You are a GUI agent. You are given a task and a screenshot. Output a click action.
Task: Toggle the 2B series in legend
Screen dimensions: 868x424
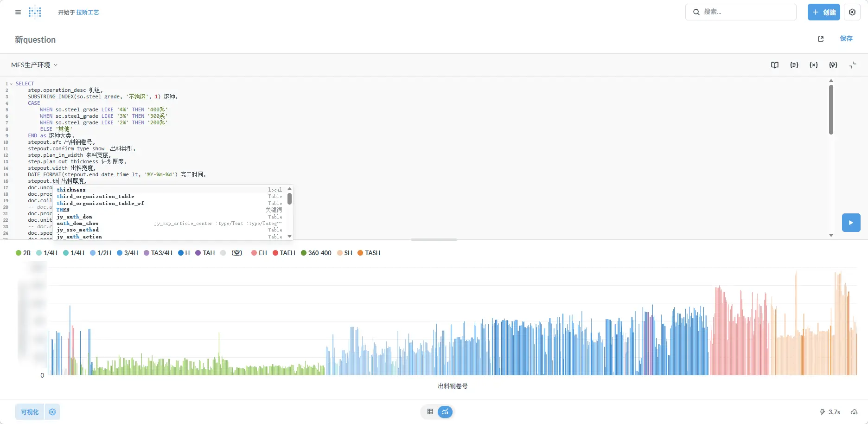click(23, 253)
